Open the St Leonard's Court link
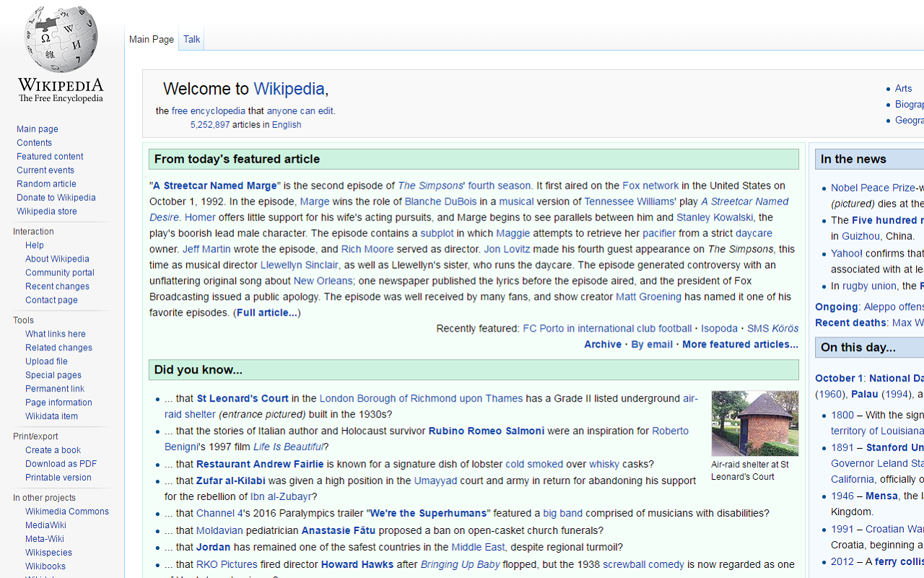924x578 pixels. point(243,400)
